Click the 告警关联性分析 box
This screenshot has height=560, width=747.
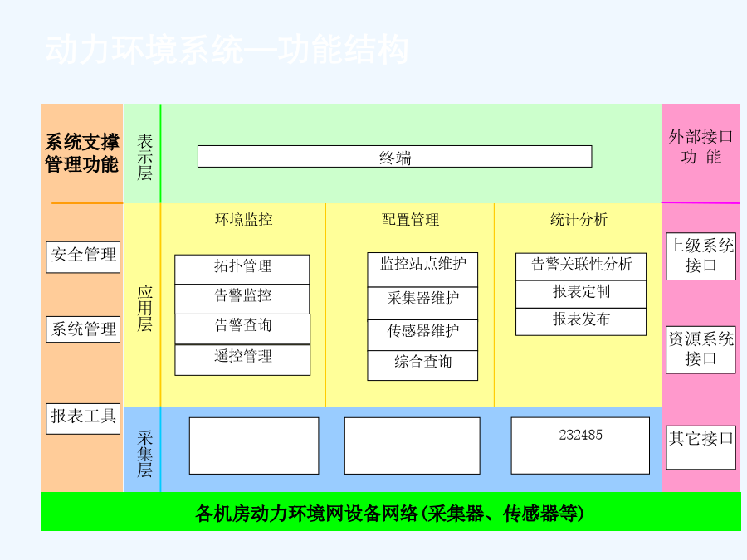(581, 266)
